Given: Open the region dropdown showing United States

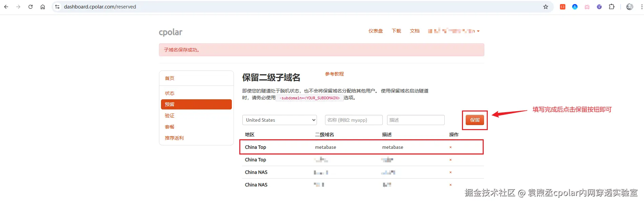Looking at the screenshot, I should (280, 120).
